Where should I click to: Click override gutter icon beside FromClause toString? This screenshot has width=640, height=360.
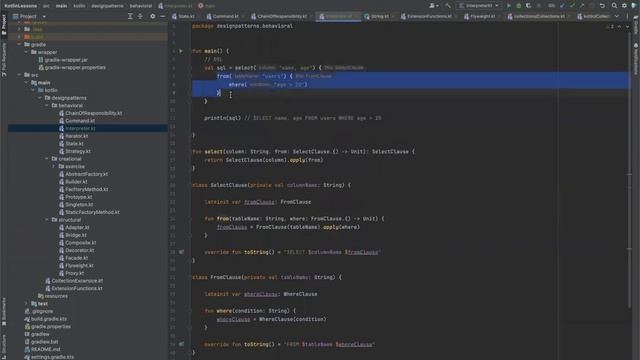[181, 344]
